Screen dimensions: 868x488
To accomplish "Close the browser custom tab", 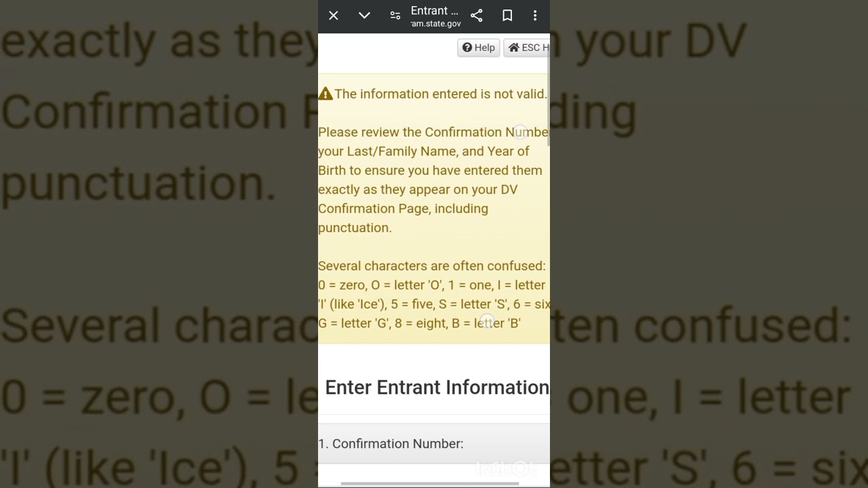I will pyautogui.click(x=334, y=16).
